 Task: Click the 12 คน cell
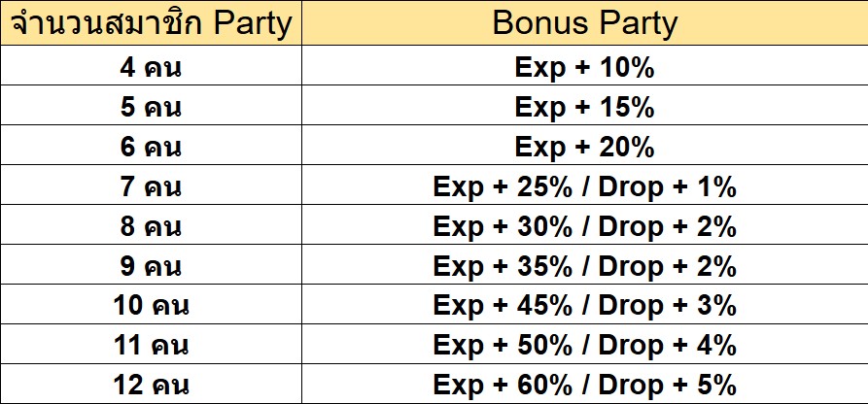point(151,384)
